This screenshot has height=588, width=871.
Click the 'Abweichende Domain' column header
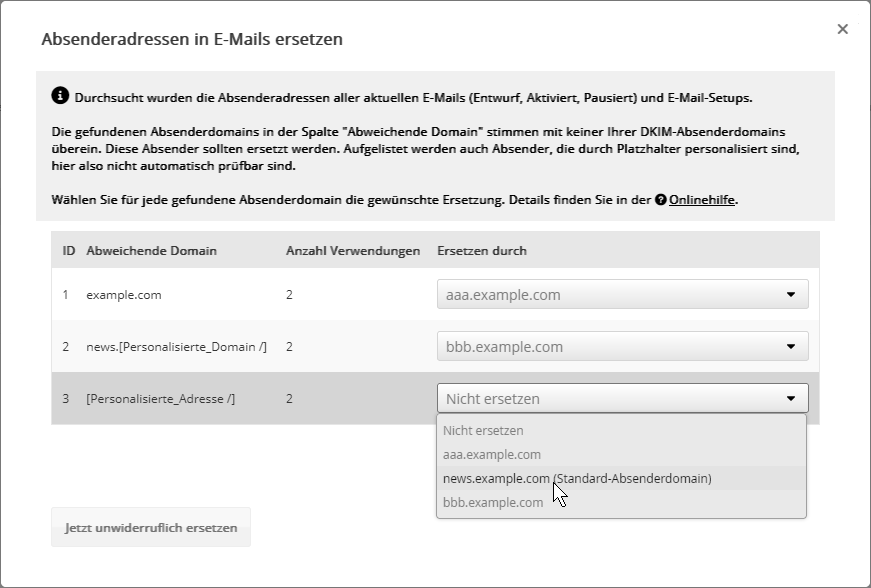(x=151, y=250)
